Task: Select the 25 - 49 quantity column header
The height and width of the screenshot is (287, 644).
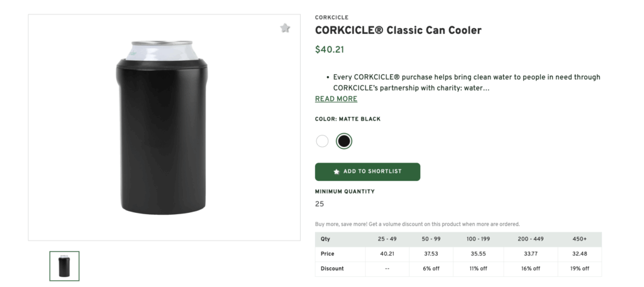Action: (387, 239)
